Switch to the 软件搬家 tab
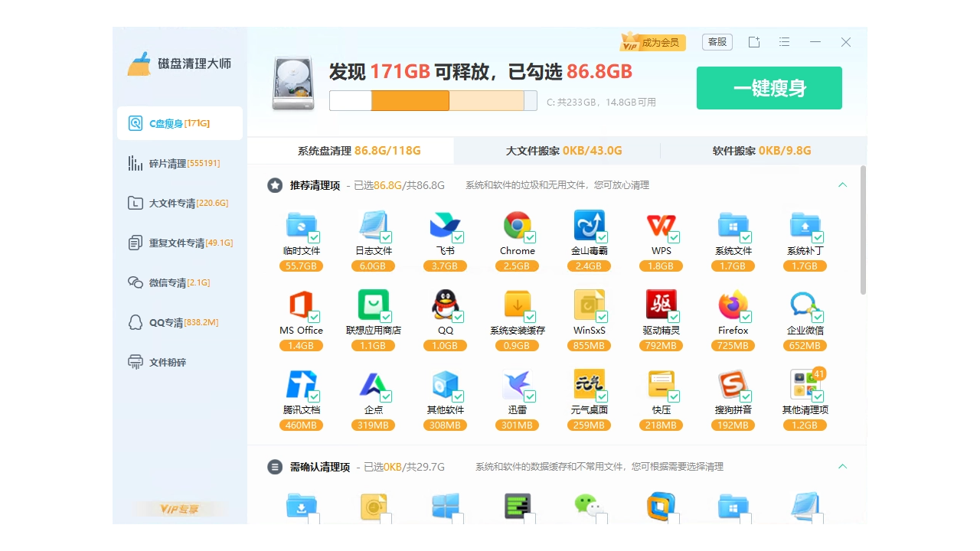This screenshot has height=551, width=980. tap(763, 151)
